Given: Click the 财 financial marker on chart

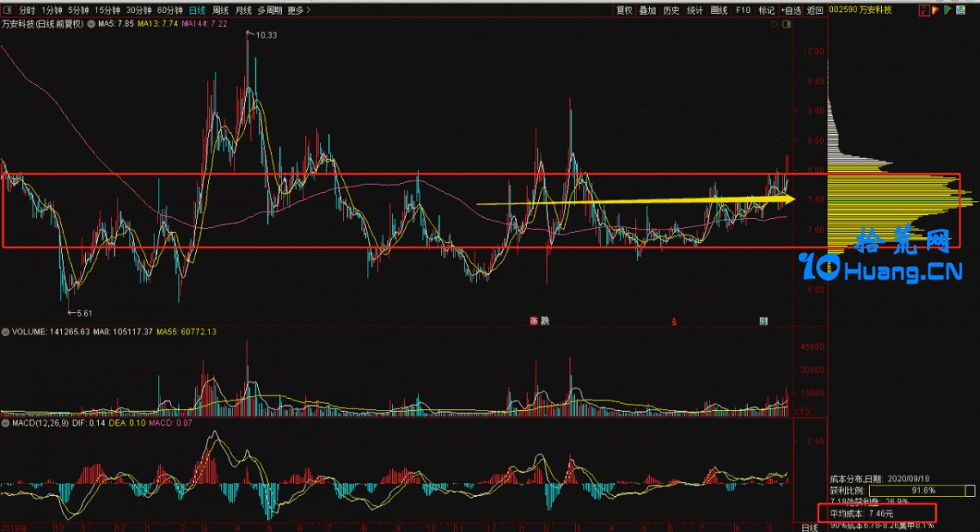Looking at the screenshot, I should [764, 321].
